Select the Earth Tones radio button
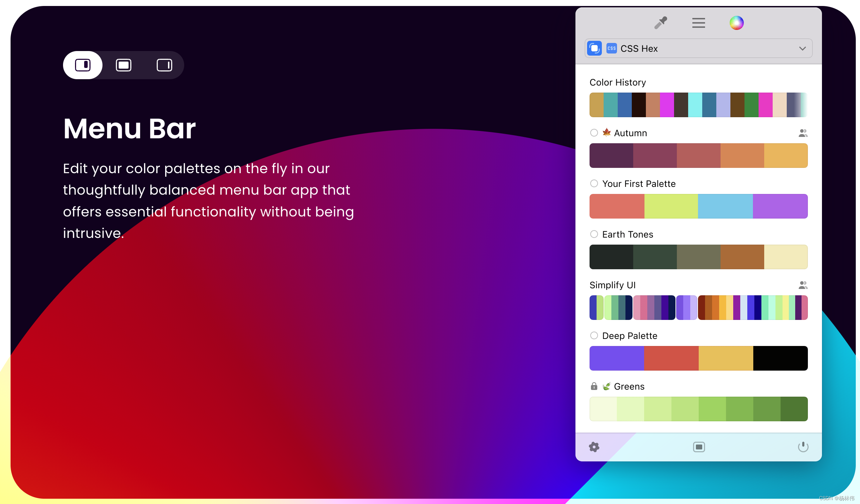This screenshot has width=860, height=504. (x=594, y=234)
